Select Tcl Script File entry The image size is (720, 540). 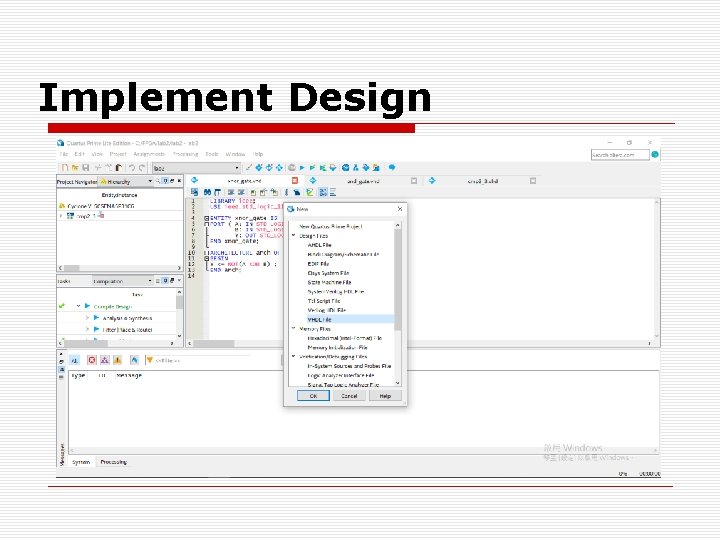[x=324, y=301]
